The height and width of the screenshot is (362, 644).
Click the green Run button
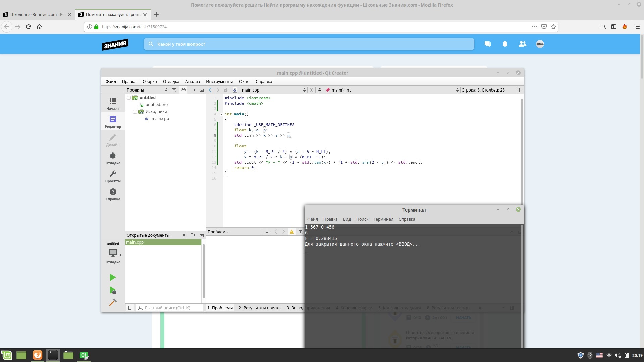[x=113, y=277]
